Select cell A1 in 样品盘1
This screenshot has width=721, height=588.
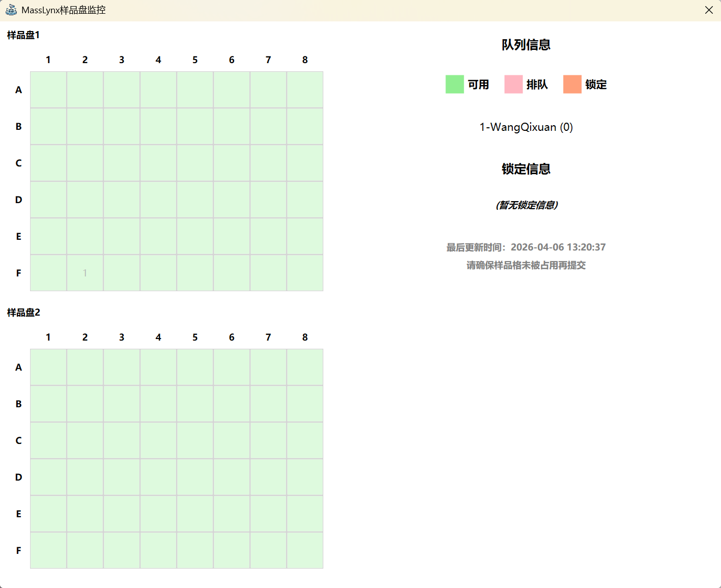(x=48, y=90)
